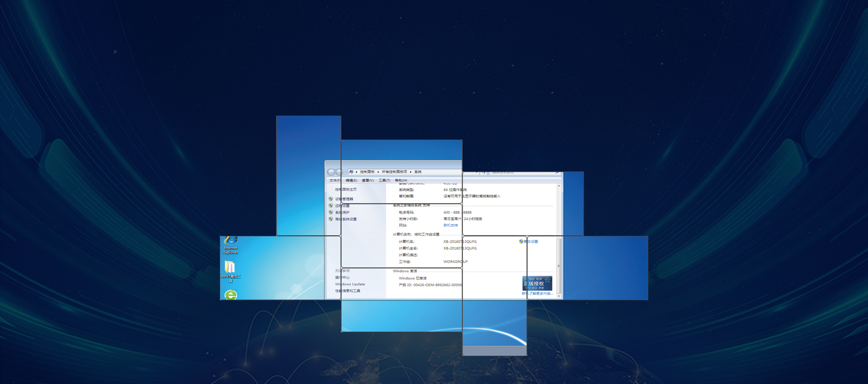Image resolution: width=868 pixels, height=384 pixels.
Task: Open the 文件(F) menu
Action: [335, 180]
